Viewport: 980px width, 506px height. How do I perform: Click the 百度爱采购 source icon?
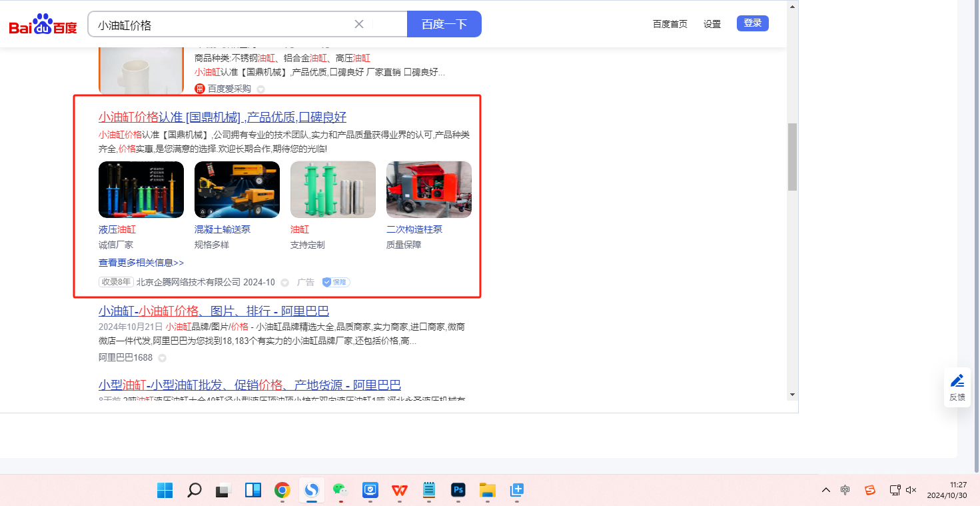(199, 89)
